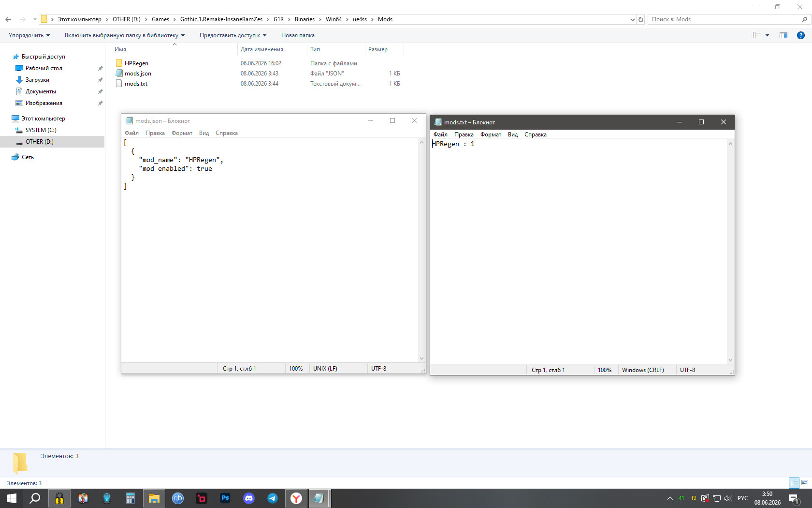This screenshot has width=812, height=508.
Task: Click "Games" in the address breadcrumb
Action: (160, 19)
